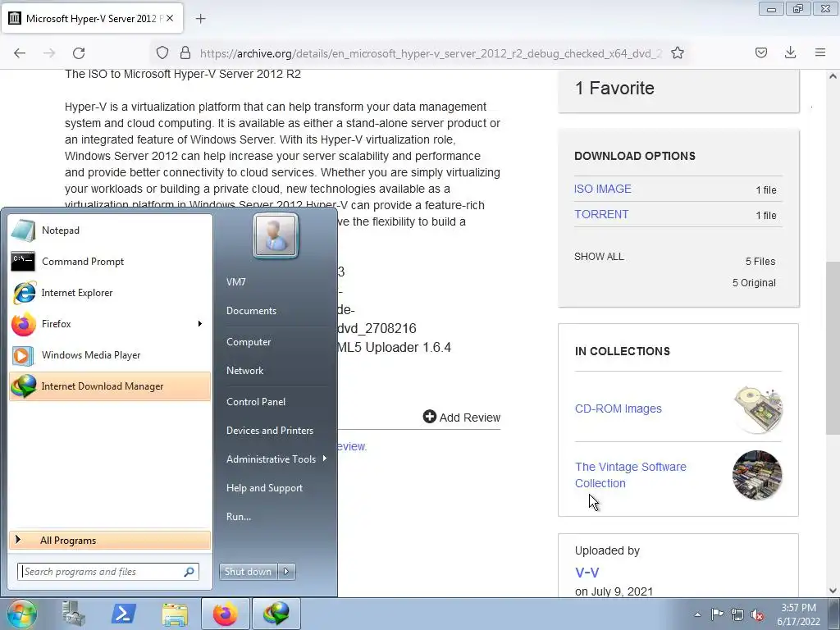Expand Administrative Tools submenu arrow
Image resolution: width=840 pixels, height=630 pixels.
[325, 459]
